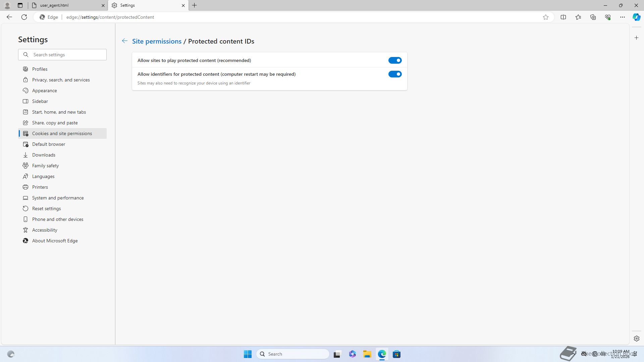
Task: Open the Collections toolbar icon
Action: tap(593, 17)
